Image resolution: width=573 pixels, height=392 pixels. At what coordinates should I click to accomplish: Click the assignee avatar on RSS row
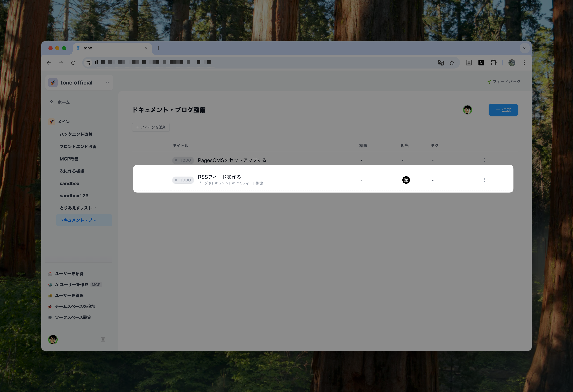406,180
